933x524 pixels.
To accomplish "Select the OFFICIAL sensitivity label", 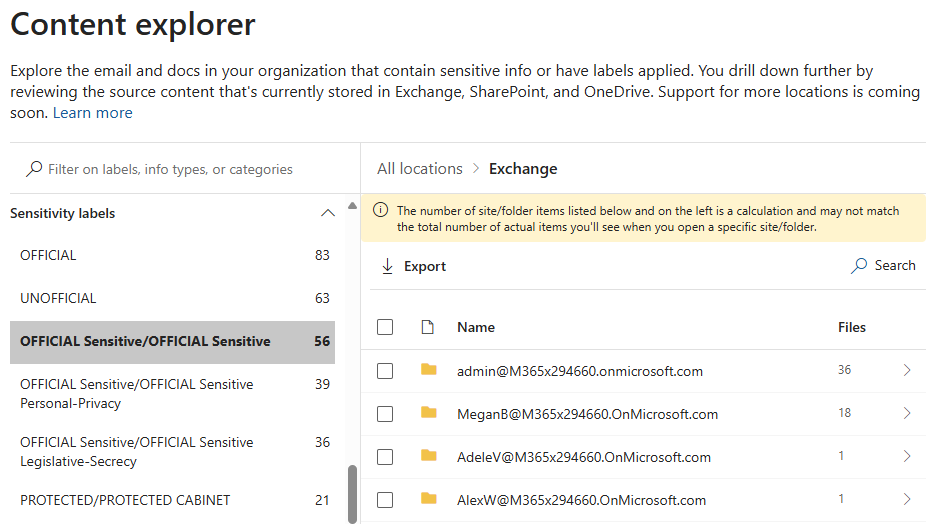I will click(173, 255).
